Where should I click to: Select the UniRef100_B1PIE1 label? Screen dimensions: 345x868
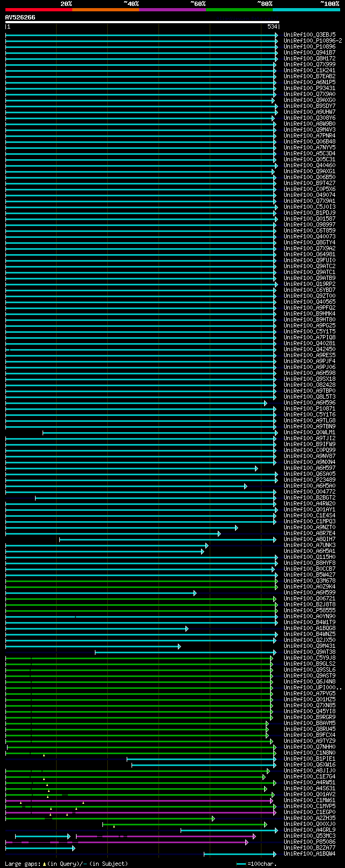(309, 758)
